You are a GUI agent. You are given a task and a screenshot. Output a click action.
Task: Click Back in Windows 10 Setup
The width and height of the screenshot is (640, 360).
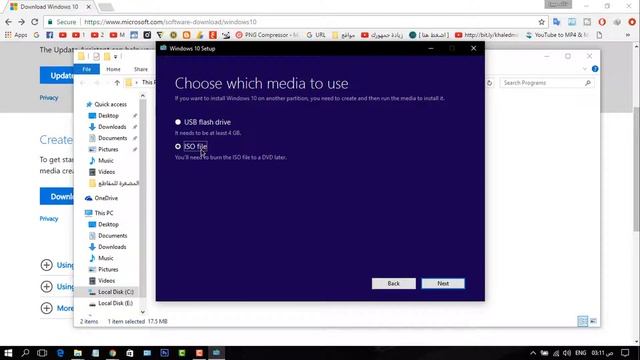[x=393, y=283]
